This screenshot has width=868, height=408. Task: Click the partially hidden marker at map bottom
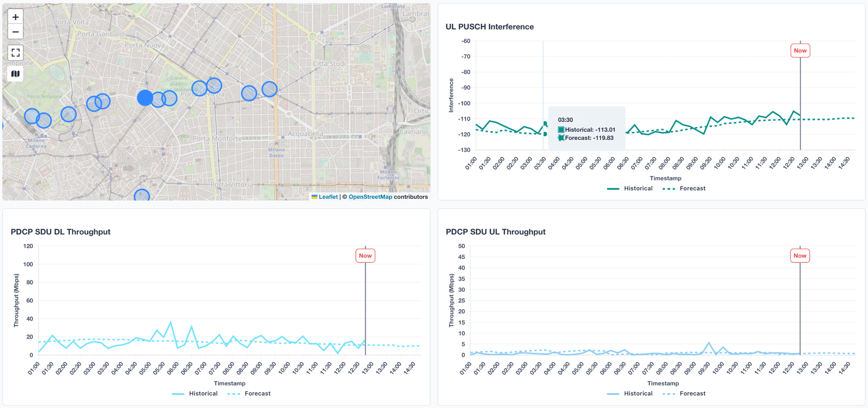[x=142, y=196]
